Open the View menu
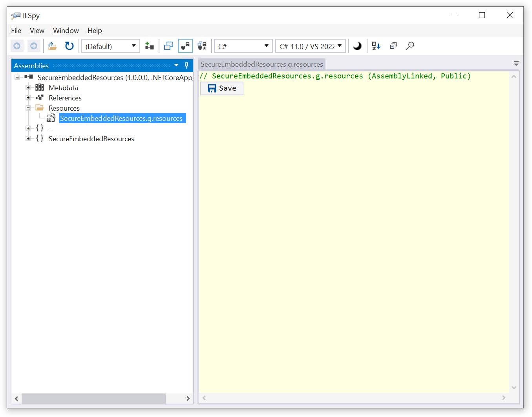The height and width of the screenshot is (417, 532). click(37, 31)
